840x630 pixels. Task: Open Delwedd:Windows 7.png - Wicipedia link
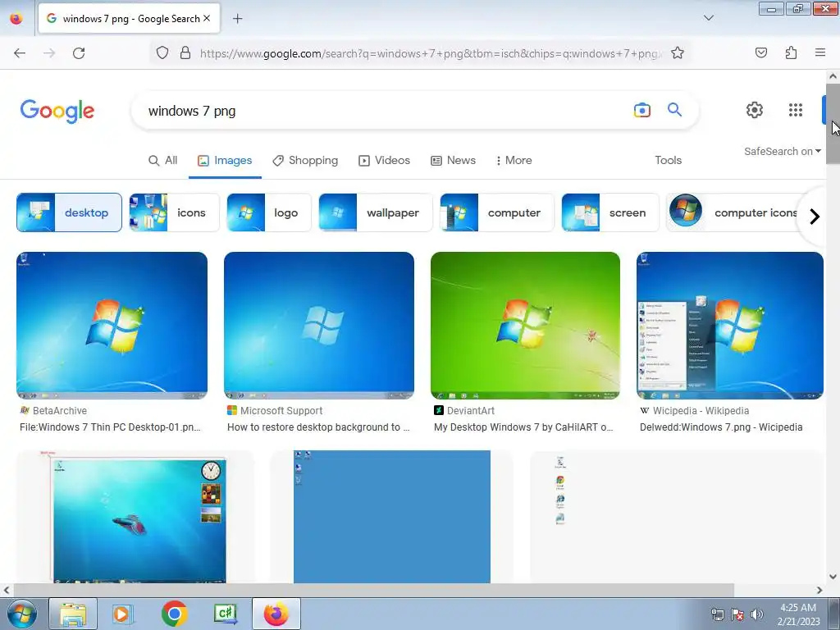click(721, 427)
